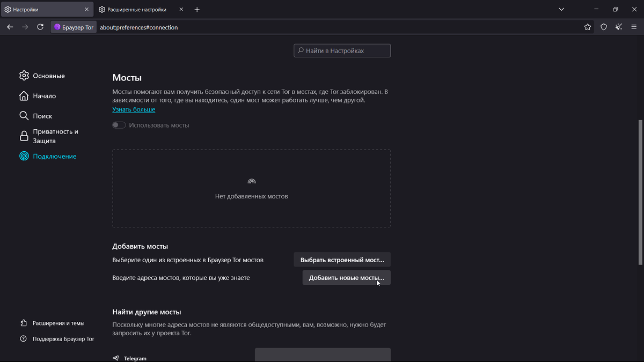Open Приватность и Защита category
The width and height of the screenshot is (644, 362).
49,136
